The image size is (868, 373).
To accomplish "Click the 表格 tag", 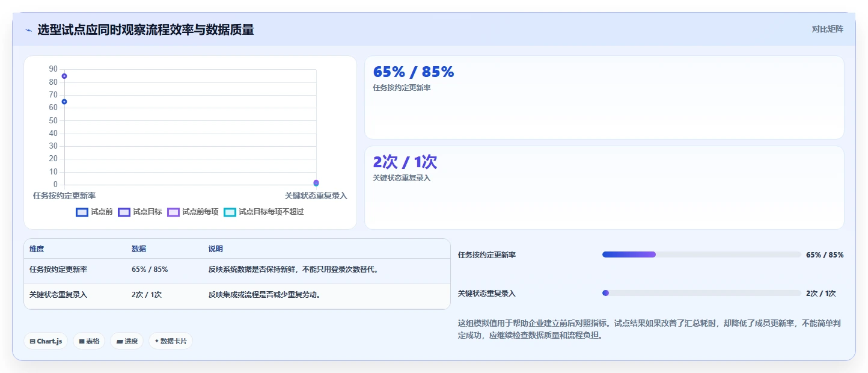I will coord(89,341).
